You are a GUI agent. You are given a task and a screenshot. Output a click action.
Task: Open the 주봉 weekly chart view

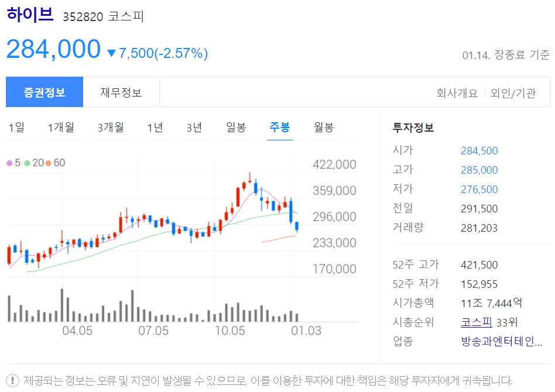click(x=280, y=127)
